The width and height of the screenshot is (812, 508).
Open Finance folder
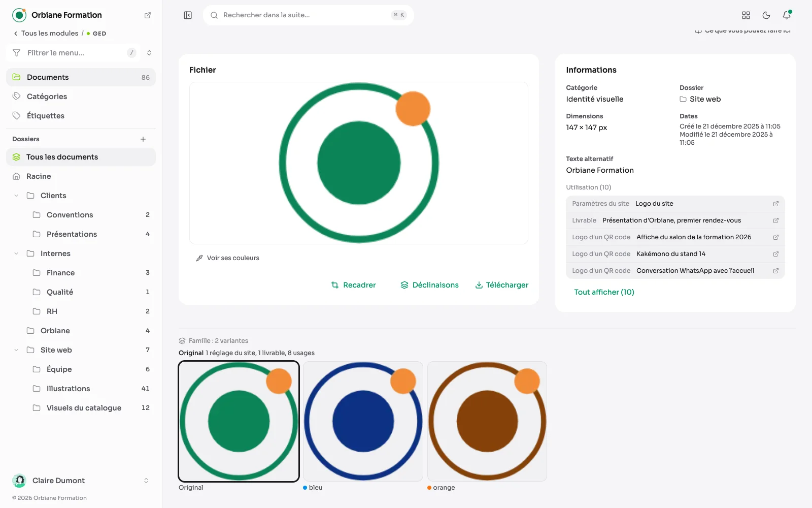click(91, 273)
